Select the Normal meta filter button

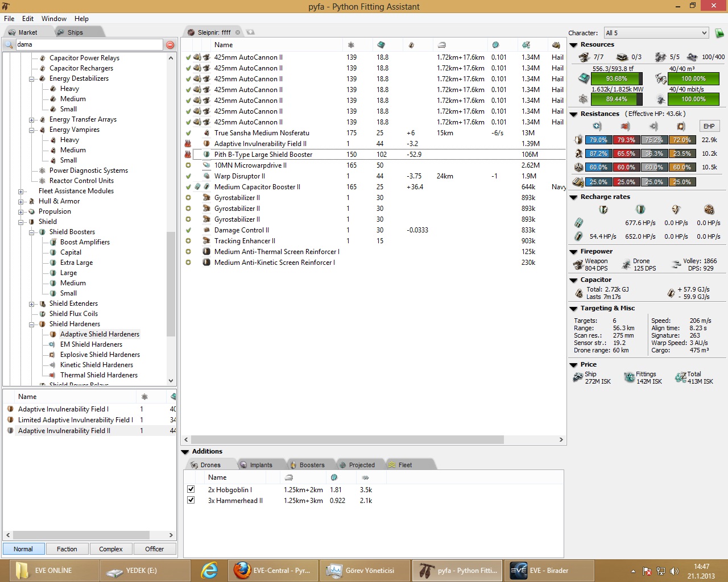click(x=23, y=549)
